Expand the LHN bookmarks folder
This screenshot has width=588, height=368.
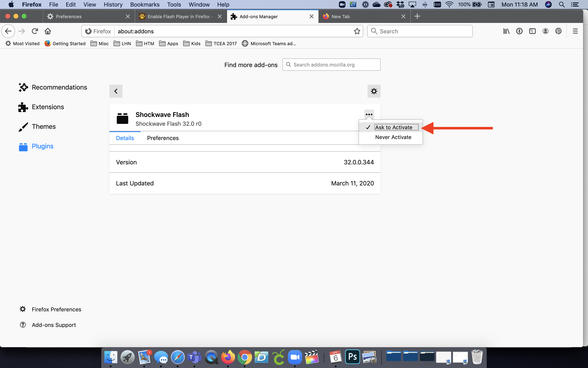[x=122, y=44]
